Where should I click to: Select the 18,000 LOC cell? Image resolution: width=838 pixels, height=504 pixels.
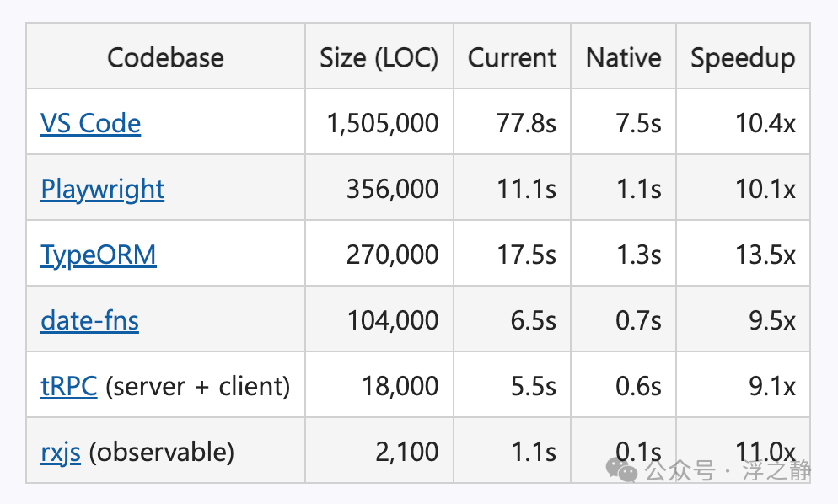tap(379, 385)
